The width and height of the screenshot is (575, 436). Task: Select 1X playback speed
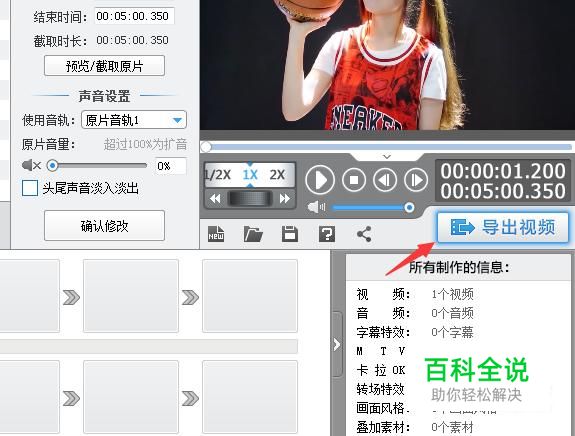tap(250, 175)
